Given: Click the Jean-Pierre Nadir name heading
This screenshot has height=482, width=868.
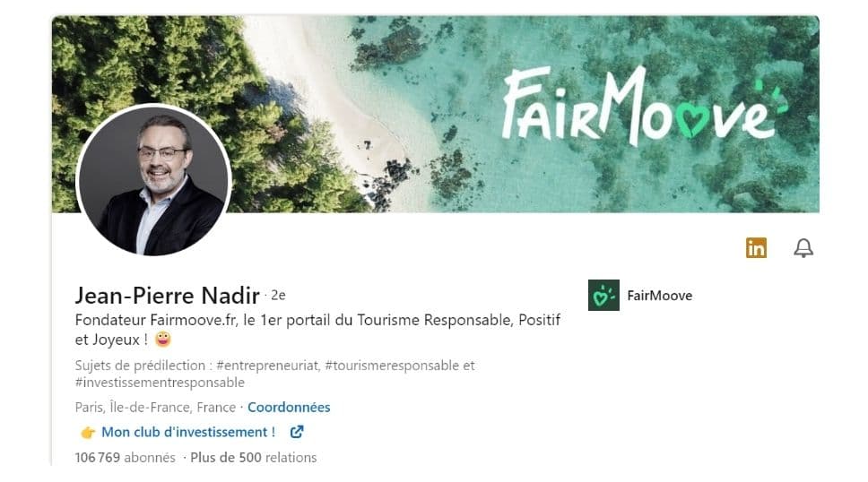Looking at the screenshot, I should coord(167,296).
